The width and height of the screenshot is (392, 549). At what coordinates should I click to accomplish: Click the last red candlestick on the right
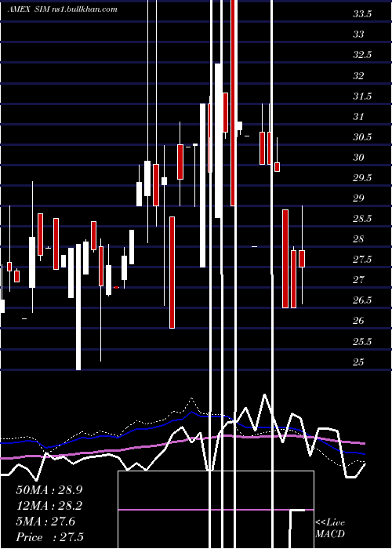(302, 259)
